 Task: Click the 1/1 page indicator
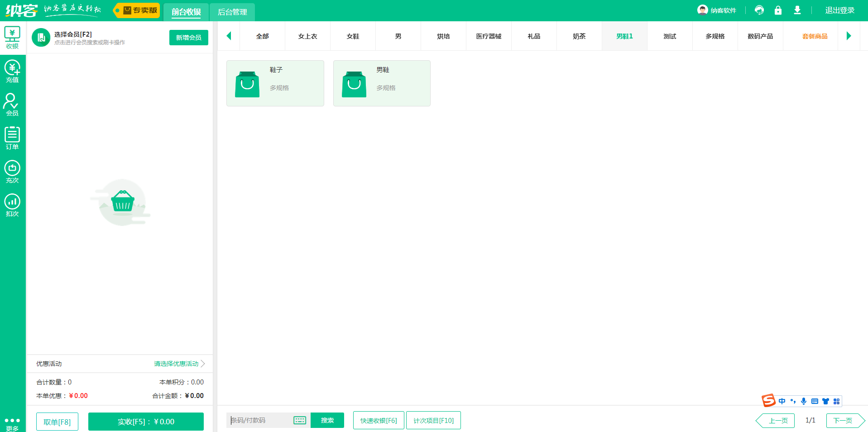point(810,420)
